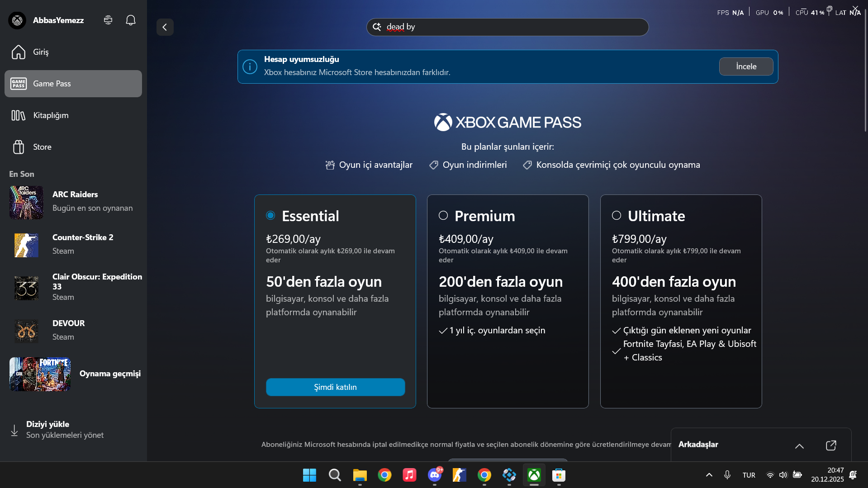Viewport: 868px width, 488px height.
Task: Click the Xbox Game Pass logo
Action: tap(508, 122)
